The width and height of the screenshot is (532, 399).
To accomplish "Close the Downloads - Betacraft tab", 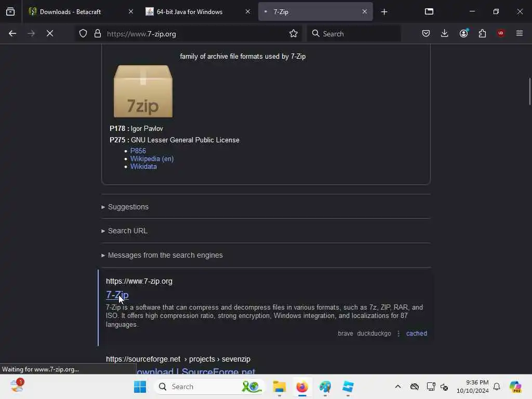I will point(130,11).
